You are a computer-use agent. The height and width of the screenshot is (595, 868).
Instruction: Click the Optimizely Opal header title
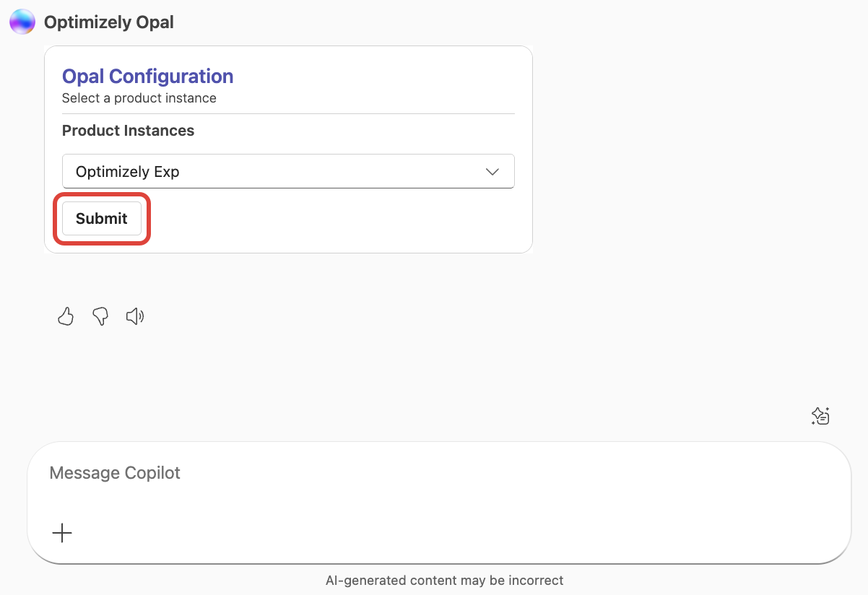[109, 22]
